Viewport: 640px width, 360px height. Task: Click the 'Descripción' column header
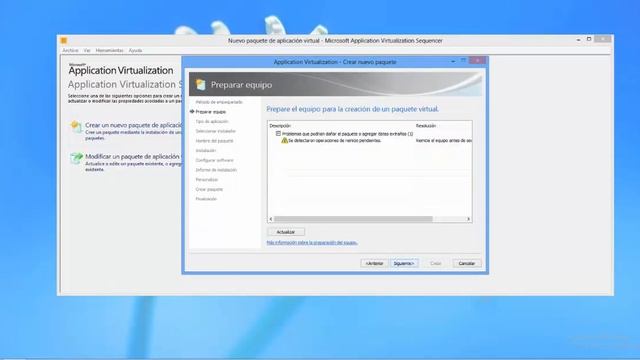(x=280, y=126)
